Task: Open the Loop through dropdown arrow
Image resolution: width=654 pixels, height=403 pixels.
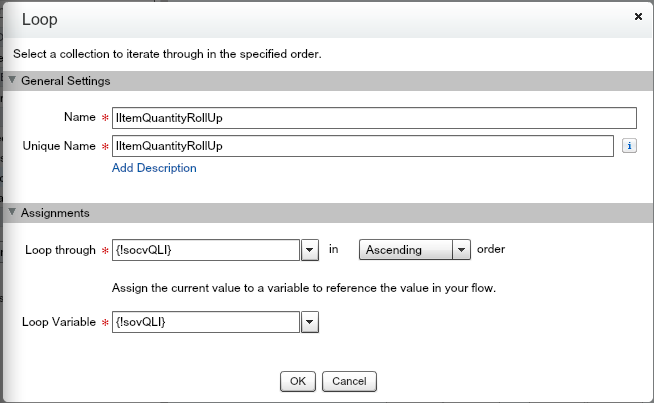Action: (x=310, y=249)
